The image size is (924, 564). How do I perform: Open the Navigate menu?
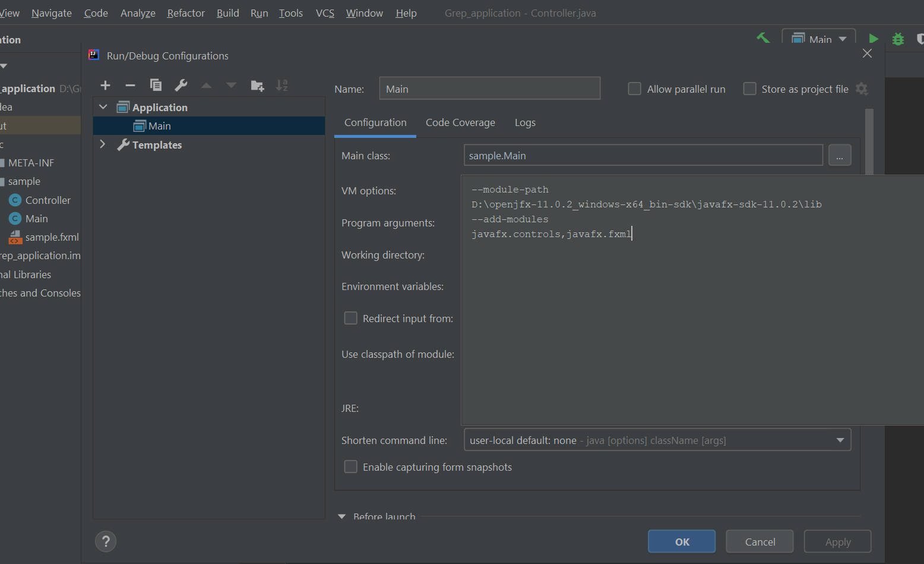coord(52,13)
